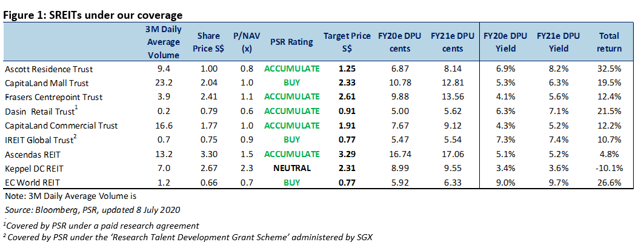Select the Target Price S$ header
This screenshot has width=644, height=242.
click(347, 42)
